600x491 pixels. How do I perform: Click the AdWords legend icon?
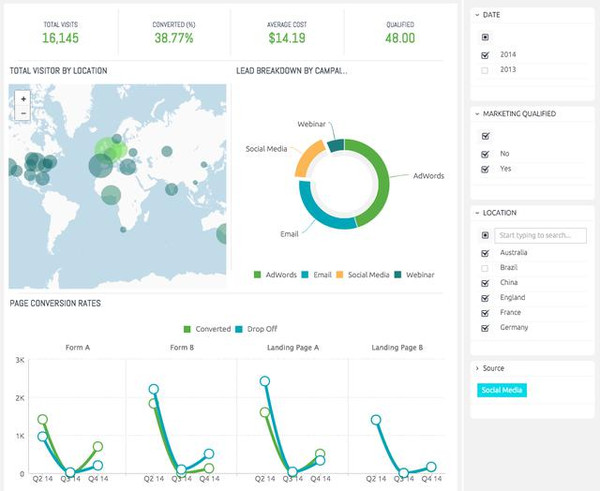(x=257, y=274)
